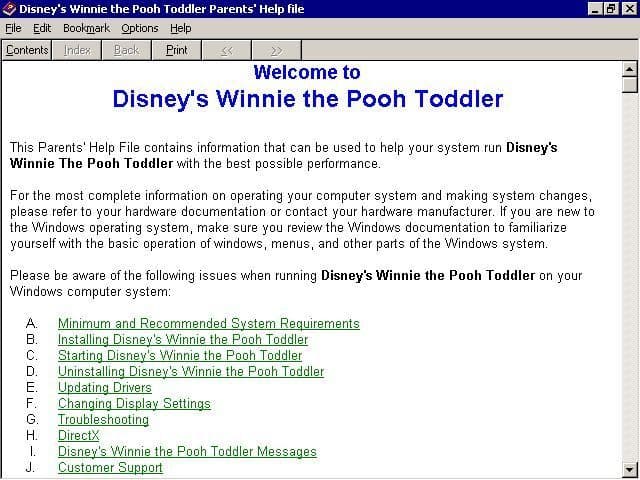Click the next topic >> button
This screenshot has height=480, width=640.
pyautogui.click(x=276, y=50)
